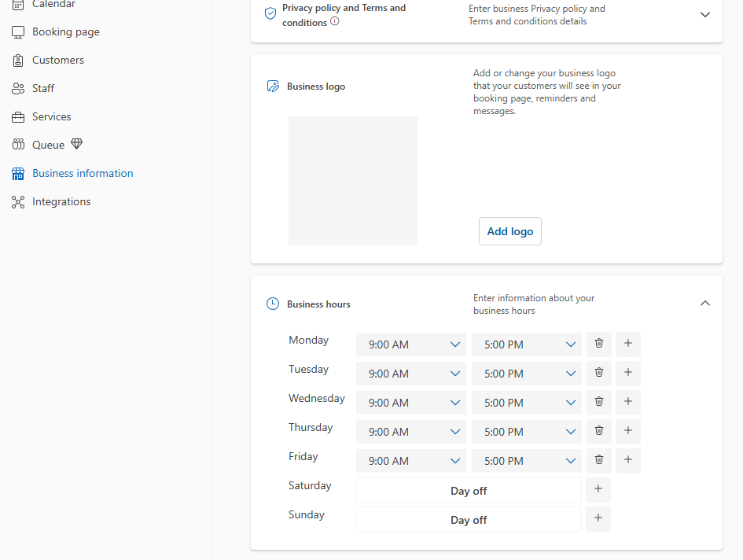The width and height of the screenshot is (743, 560).
Task: Click Saturday Day off box
Action: (468, 490)
